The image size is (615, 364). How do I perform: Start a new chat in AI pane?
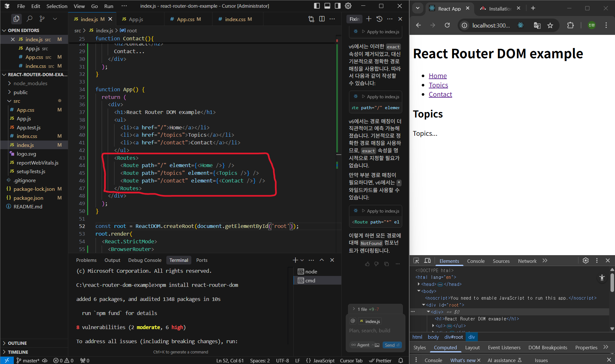369,19
